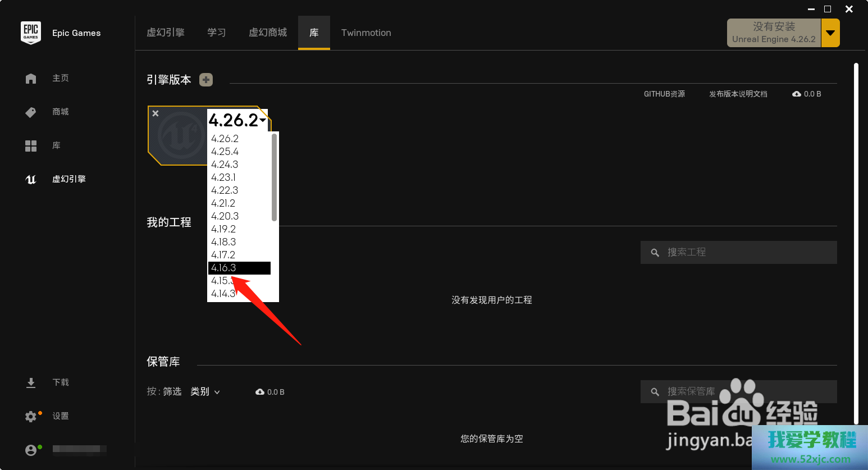Image resolution: width=868 pixels, height=470 pixels.
Task: Open the Home (主页) sidebar icon
Action: [31, 79]
